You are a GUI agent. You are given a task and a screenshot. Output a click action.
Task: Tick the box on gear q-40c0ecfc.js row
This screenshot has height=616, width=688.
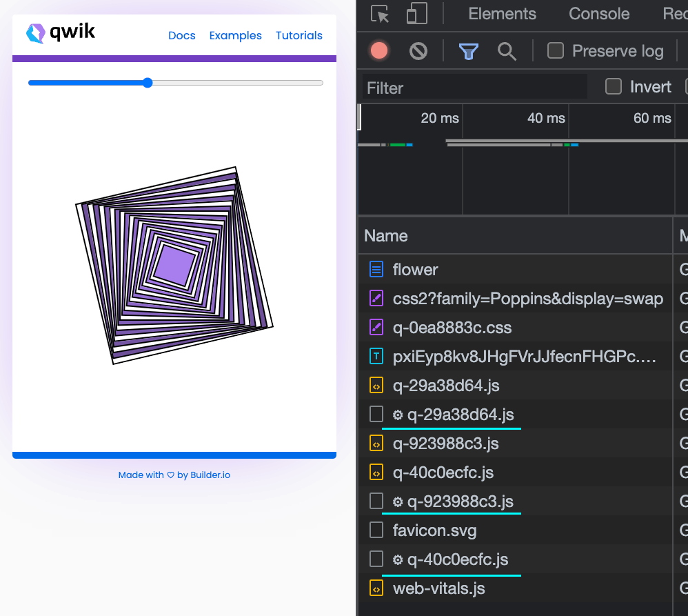pyautogui.click(x=376, y=559)
